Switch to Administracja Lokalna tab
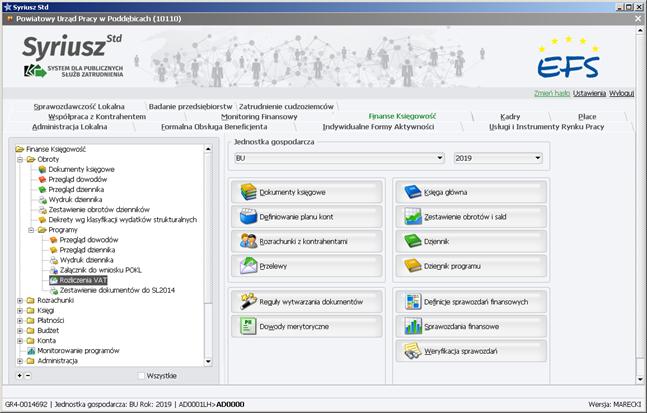This screenshot has width=647, height=413. point(70,127)
